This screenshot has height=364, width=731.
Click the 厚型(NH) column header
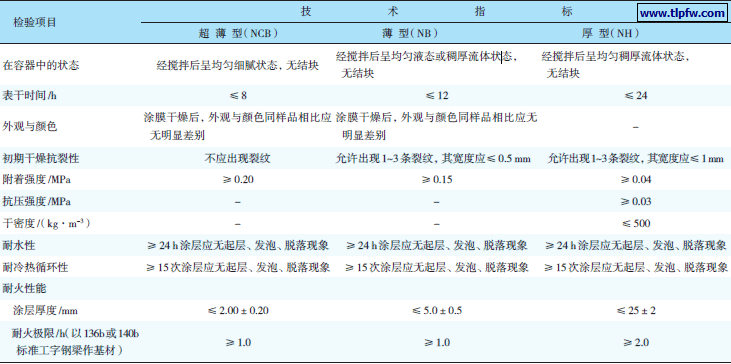coord(610,34)
